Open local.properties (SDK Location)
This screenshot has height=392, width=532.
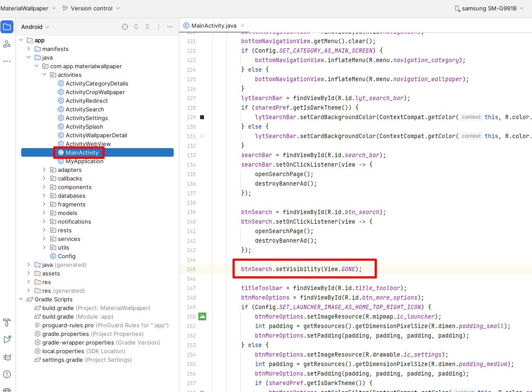(x=84, y=351)
